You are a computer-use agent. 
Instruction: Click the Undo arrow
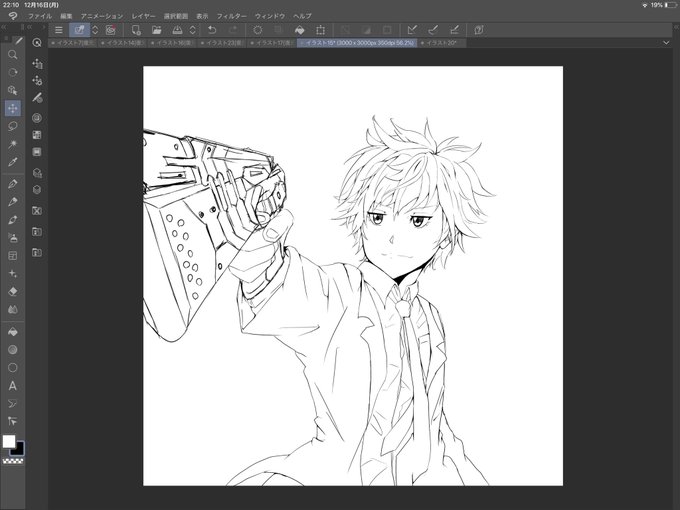point(212,30)
